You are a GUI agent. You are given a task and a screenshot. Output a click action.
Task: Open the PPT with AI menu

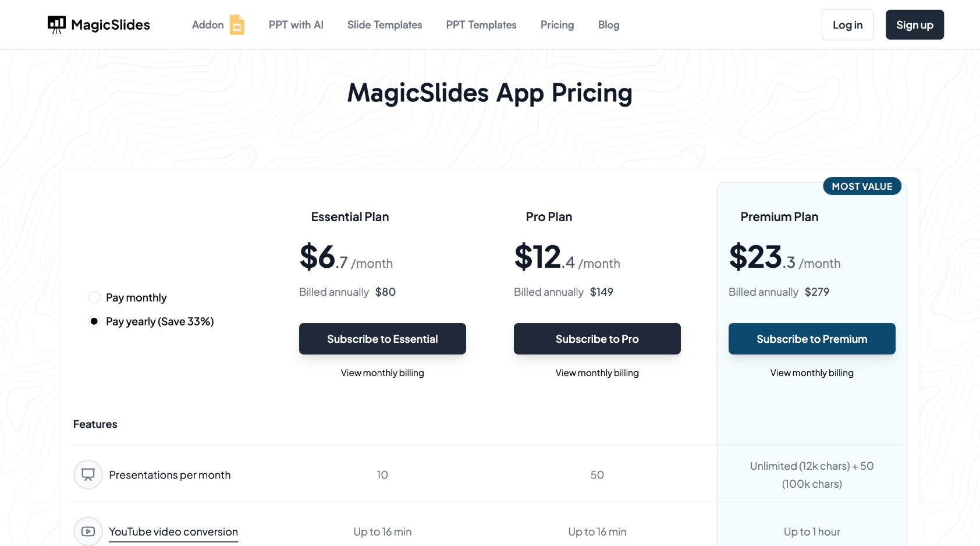296,25
